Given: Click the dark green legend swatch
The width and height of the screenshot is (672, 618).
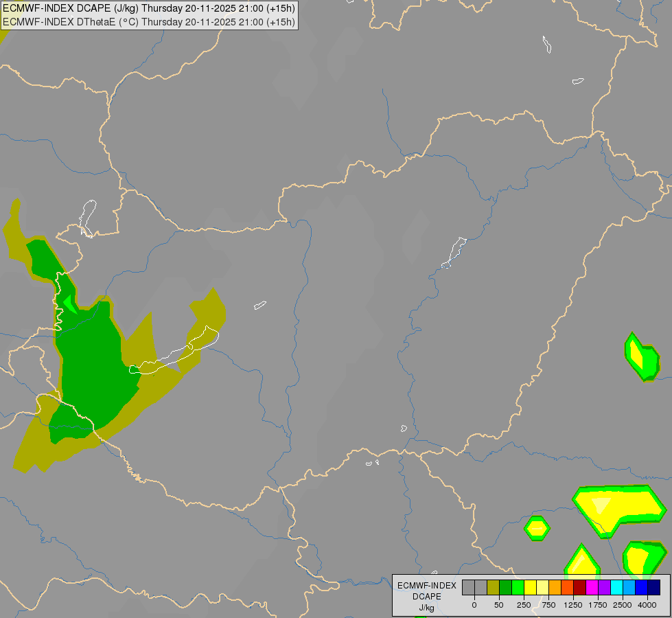Looking at the screenshot, I should [506, 588].
